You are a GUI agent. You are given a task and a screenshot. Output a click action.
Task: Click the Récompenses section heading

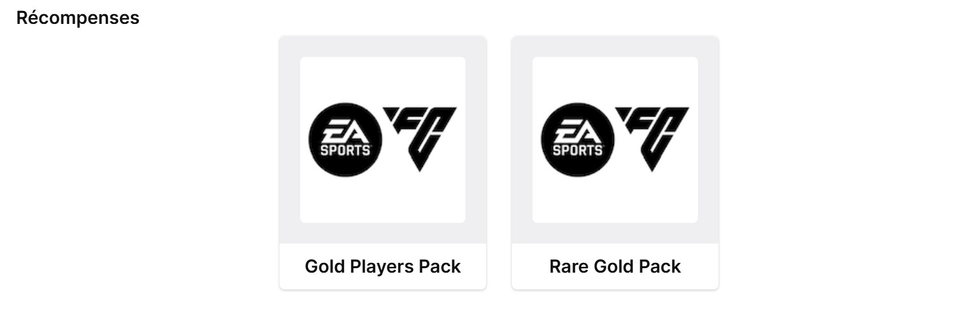coord(77,18)
